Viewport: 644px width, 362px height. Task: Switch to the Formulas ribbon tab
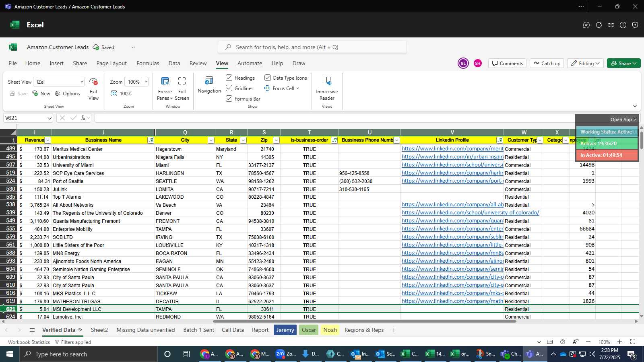click(x=148, y=63)
